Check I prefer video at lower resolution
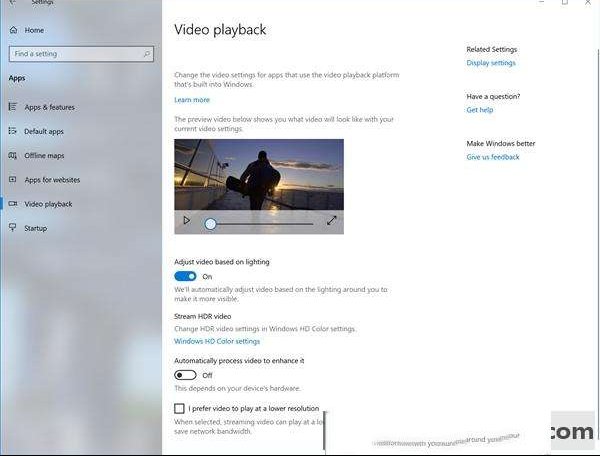 coord(179,409)
